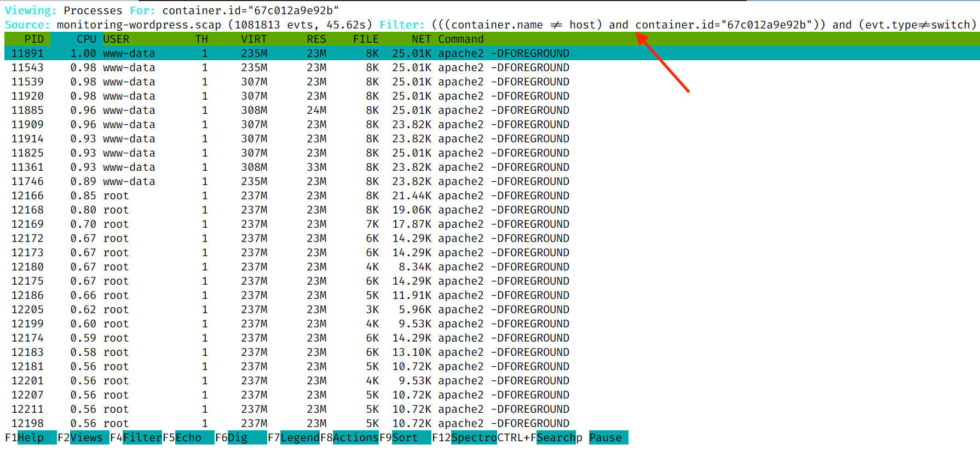980x450 pixels.
Task: Click the FILE column header
Action: [366, 39]
